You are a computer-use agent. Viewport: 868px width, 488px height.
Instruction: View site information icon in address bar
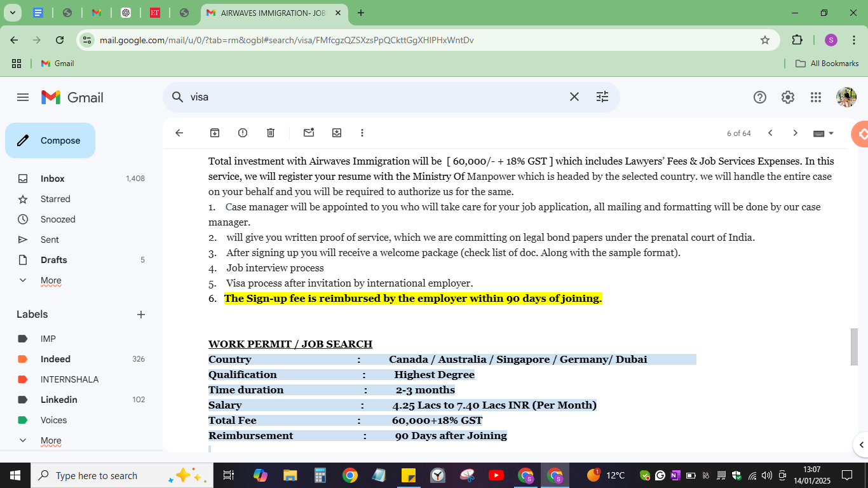[87, 40]
